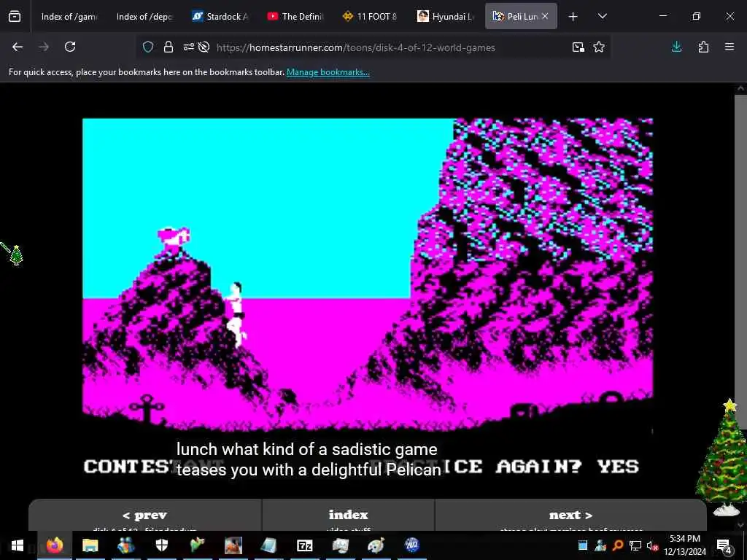Click the desktop Christmas tree widget
747x560 pixels.
[724, 457]
